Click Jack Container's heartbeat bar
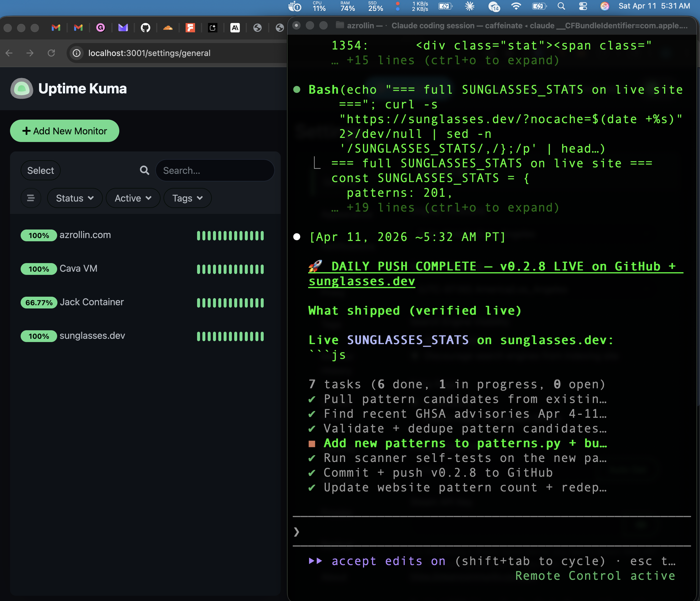700x601 pixels. pos(230,303)
